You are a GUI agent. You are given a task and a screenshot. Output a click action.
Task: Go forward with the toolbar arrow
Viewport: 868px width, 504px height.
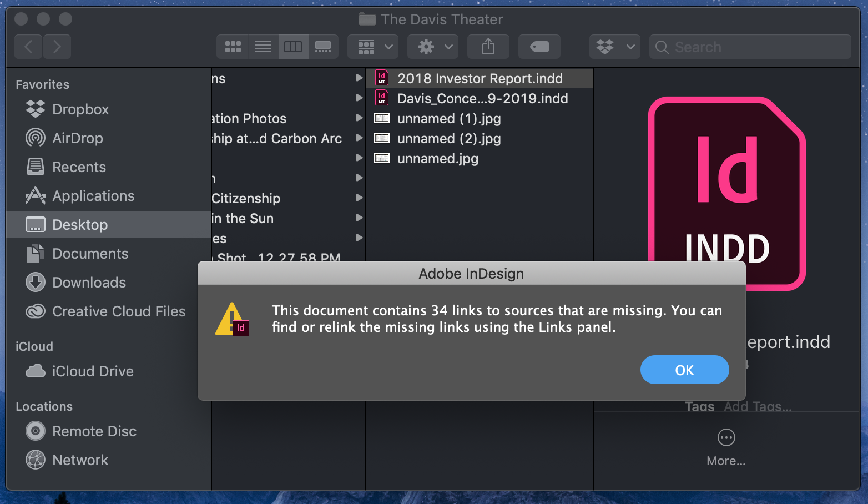57,47
